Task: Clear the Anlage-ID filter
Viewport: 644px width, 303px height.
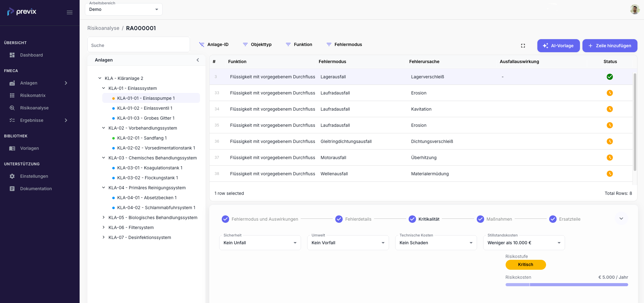Action: [202, 44]
